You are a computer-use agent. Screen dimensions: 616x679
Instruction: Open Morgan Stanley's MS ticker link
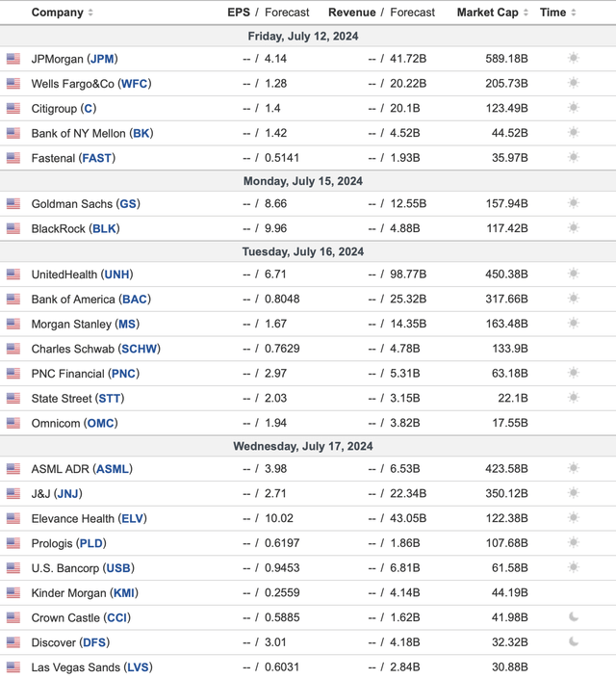pos(127,325)
